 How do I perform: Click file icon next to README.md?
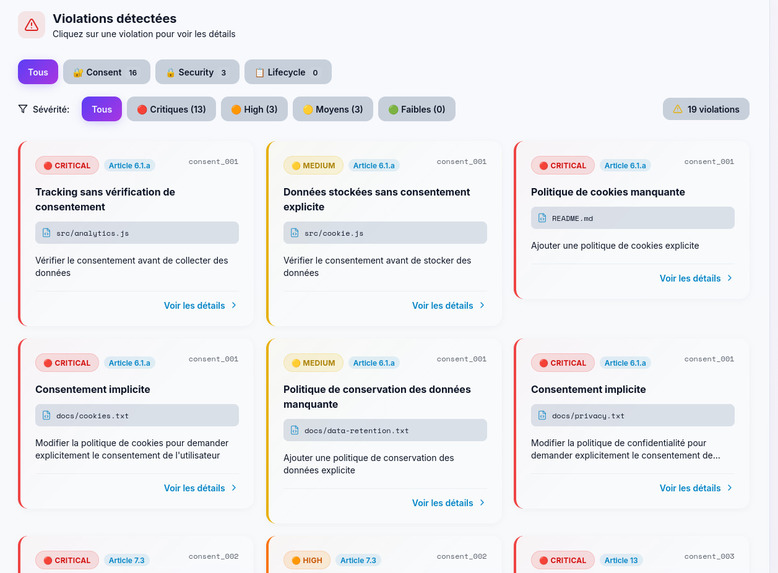click(x=542, y=218)
